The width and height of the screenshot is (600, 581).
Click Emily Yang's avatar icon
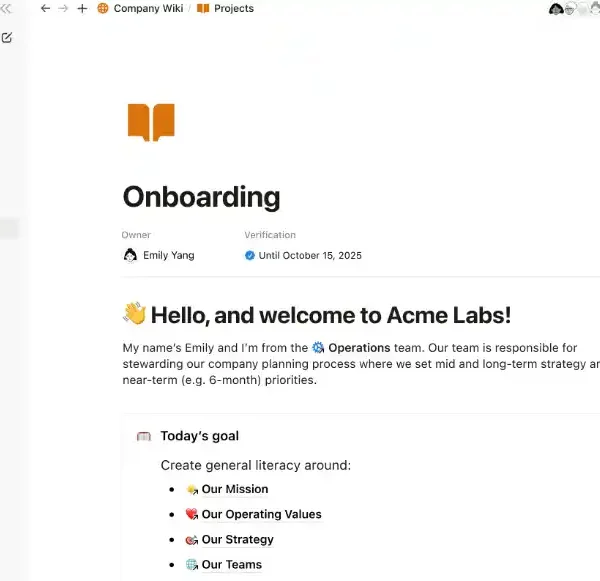[130, 255]
